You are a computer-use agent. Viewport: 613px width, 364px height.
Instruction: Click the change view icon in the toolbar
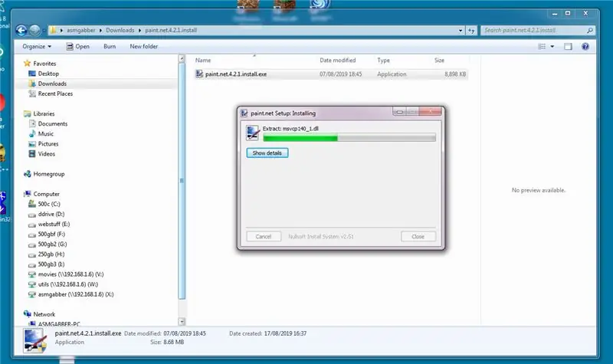pos(542,47)
